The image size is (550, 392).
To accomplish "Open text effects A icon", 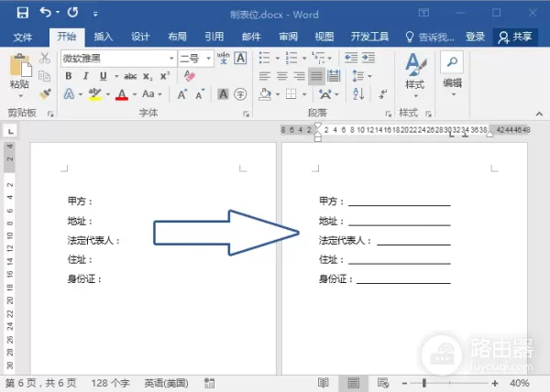I will click(69, 94).
